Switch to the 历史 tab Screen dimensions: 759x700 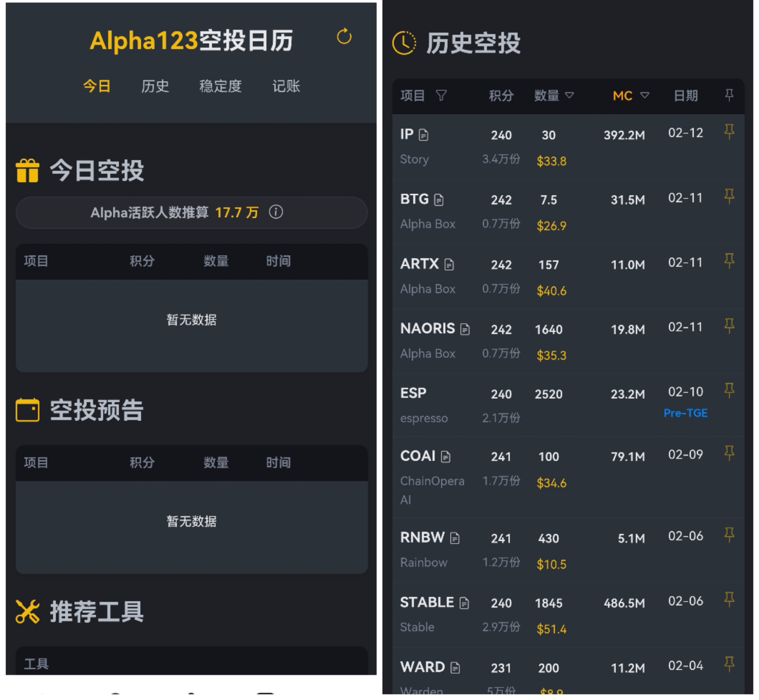point(155,86)
